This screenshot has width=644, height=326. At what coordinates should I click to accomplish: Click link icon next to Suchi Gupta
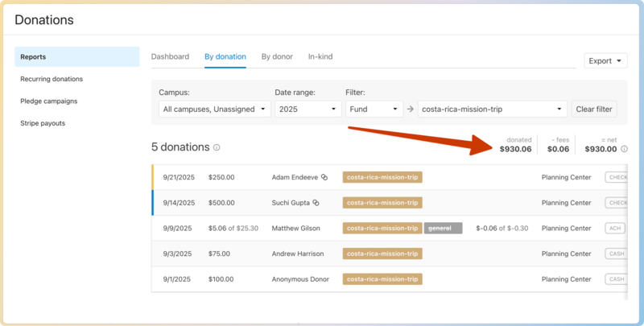pos(316,203)
